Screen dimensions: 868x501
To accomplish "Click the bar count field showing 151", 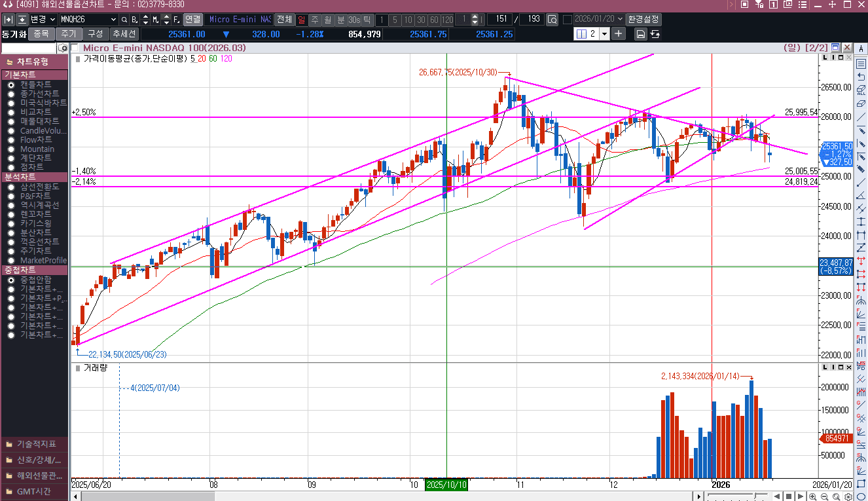I will pyautogui.click(x=499, y=20).
